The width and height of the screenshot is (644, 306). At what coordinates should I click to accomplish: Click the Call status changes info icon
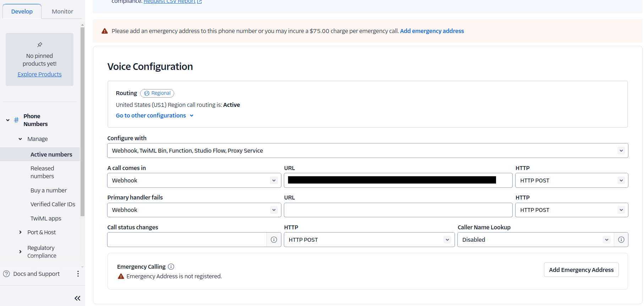[274, 240]
